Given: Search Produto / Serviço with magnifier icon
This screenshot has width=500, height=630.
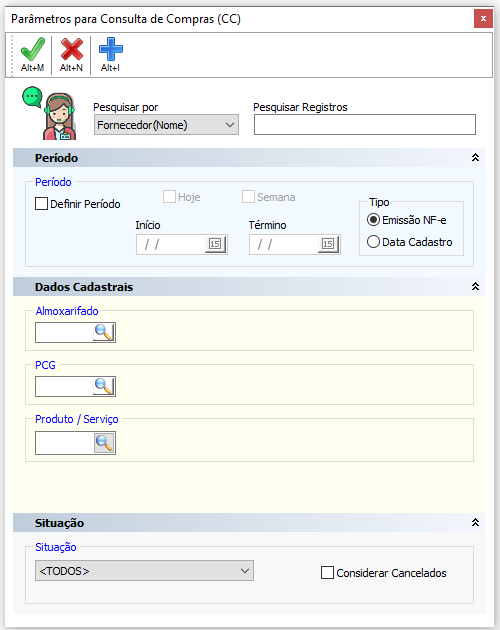Looking at the screenshot, I should pos(104,443).
